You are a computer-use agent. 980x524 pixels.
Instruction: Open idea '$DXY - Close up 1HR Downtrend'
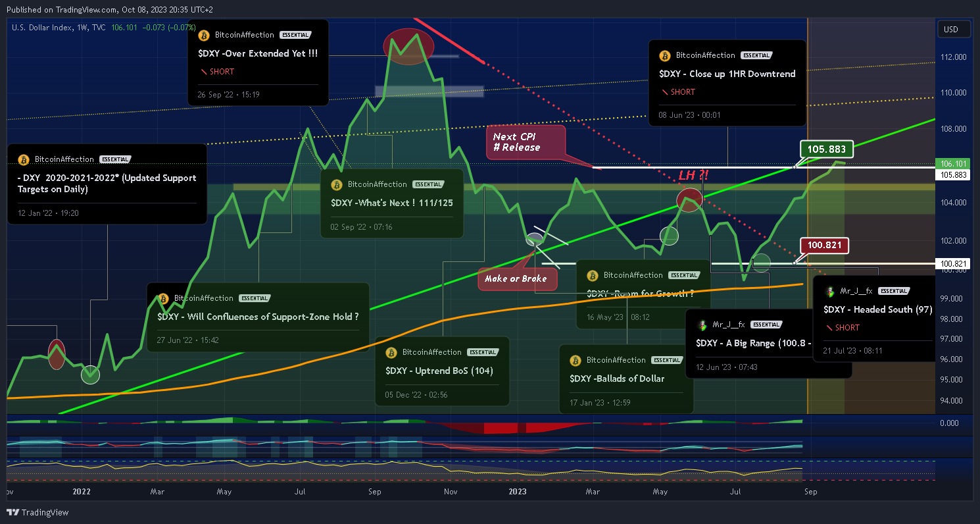[727, 74]
